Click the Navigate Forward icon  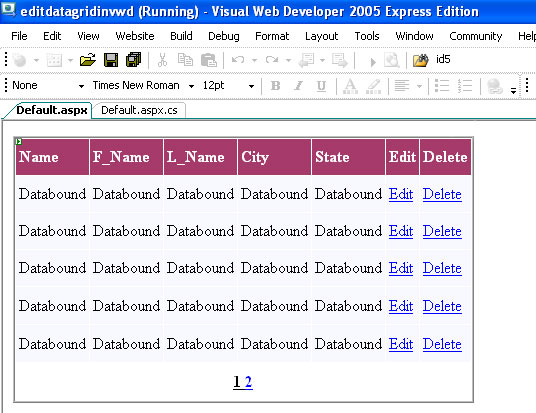pos(340,60)
